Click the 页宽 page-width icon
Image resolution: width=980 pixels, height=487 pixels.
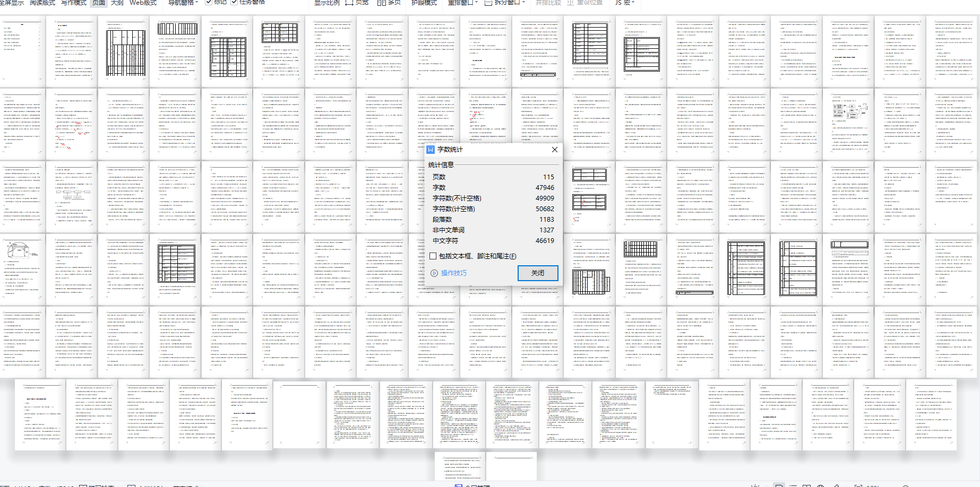(x=357, y=3)
